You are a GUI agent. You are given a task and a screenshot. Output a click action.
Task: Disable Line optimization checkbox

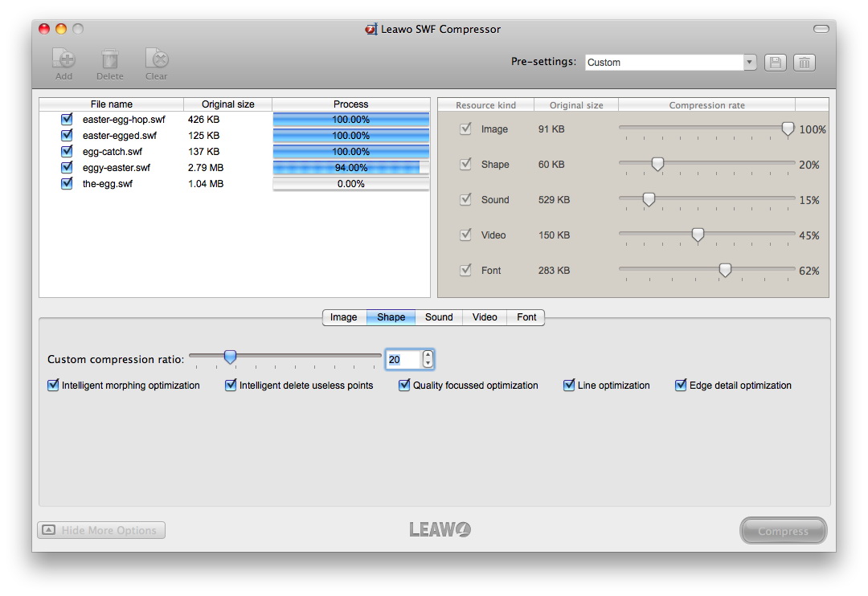coord(569,386)
